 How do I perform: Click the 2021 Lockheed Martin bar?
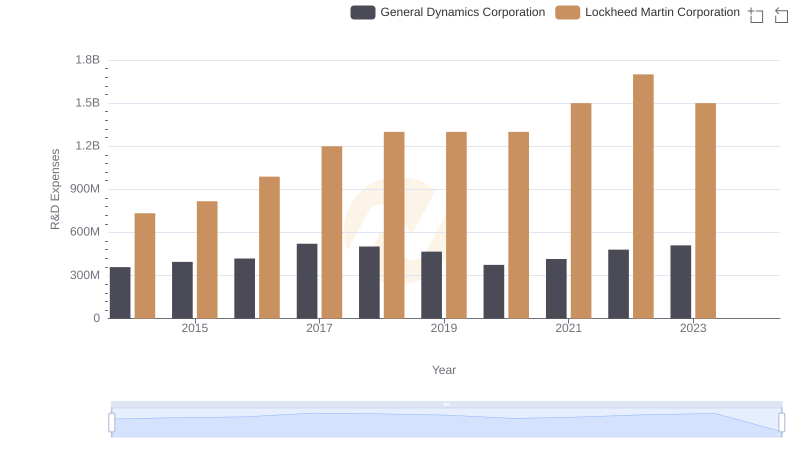(581, 211)
